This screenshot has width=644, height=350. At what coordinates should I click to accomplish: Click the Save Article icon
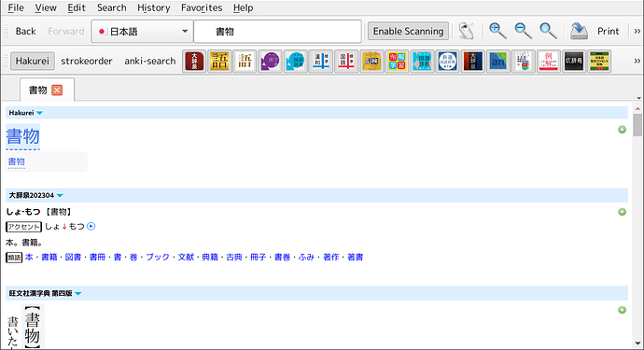[579, 31]
